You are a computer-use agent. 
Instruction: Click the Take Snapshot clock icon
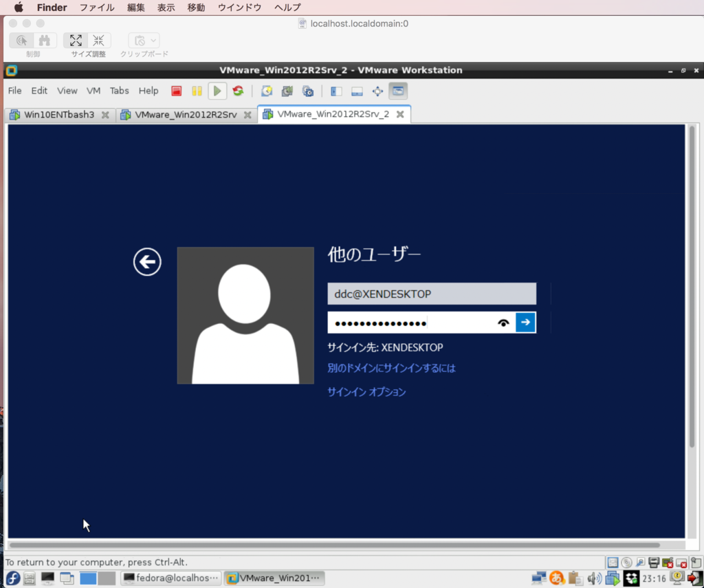tap(267, 91)
